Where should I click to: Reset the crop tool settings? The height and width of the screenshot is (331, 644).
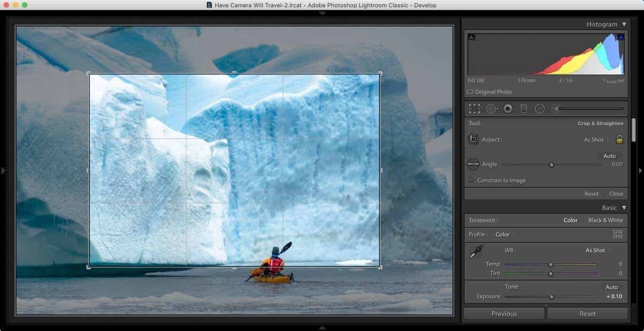(591, 193)
